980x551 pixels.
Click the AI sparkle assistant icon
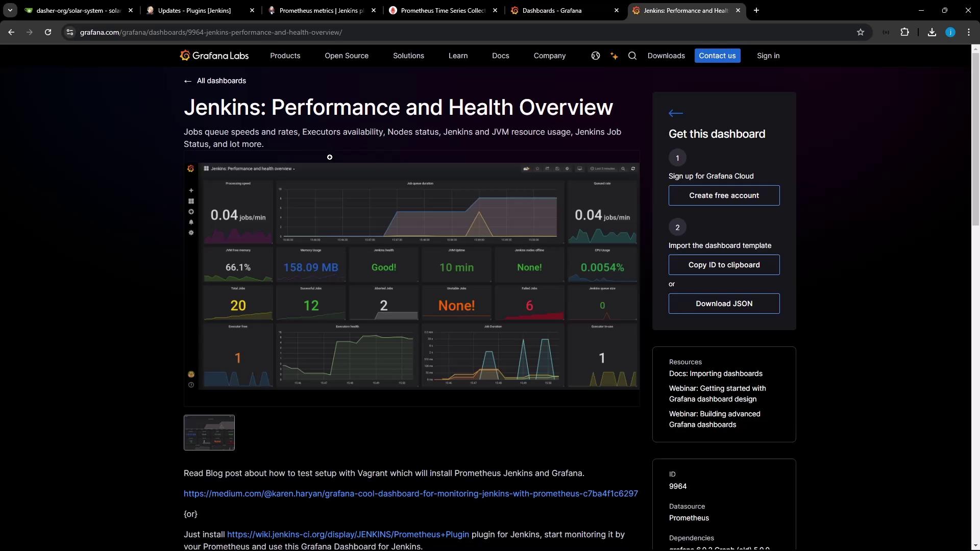coord(614,56)
